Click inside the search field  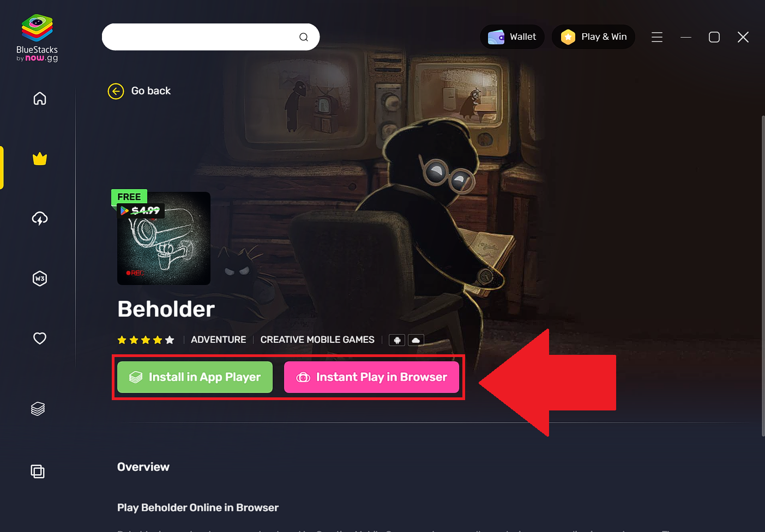(x=200, y=37)
